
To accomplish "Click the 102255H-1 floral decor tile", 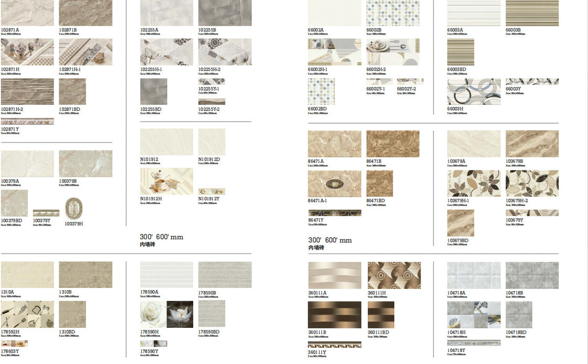I will [x=166, y=52].
